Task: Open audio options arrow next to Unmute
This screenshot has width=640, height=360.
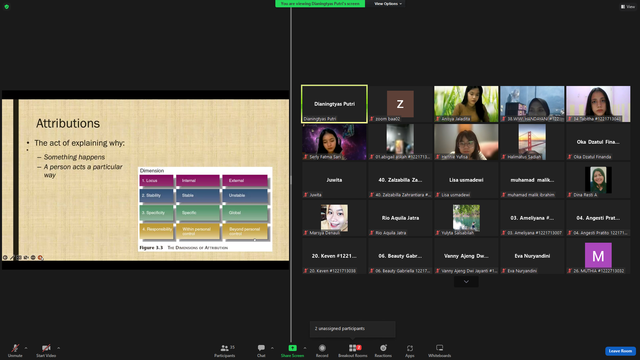Action: pyautogui.click(x=26, y=348)
